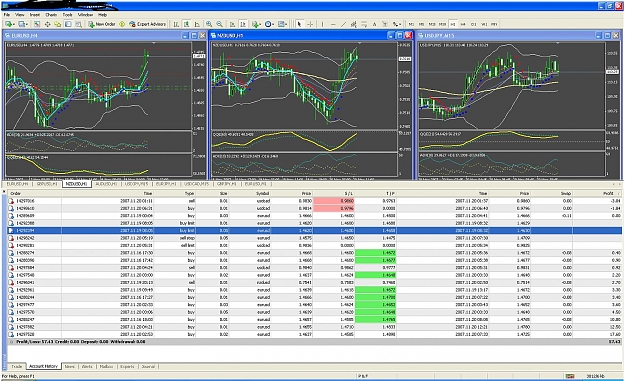This screenshot has width=625, height=381.
Task: Switch to line chart icon
Action: [x=197, y=24]
